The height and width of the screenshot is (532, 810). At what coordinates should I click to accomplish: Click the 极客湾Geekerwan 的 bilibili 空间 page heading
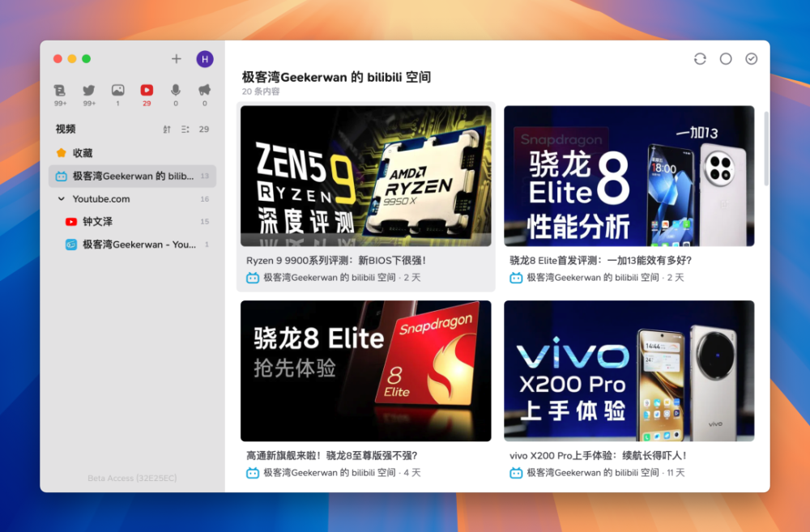[336, 78]
